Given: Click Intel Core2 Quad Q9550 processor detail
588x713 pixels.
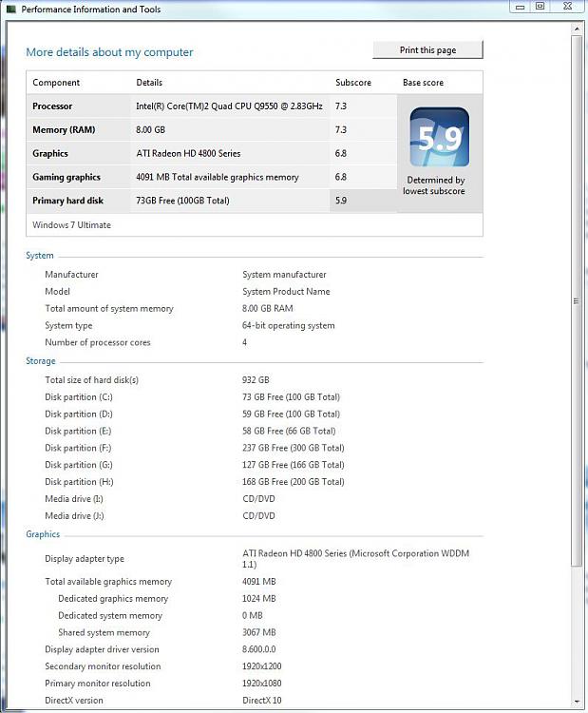Looking at the screenshot, I should click(x=229, y=106).
